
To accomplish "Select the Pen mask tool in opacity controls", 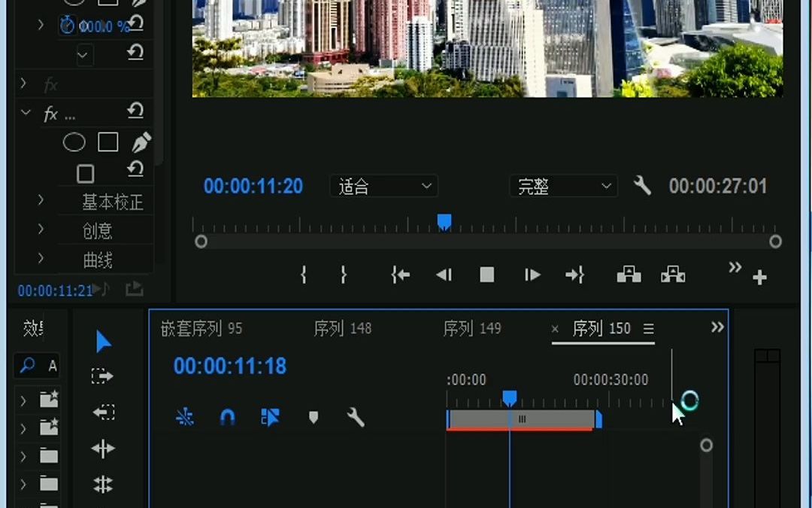I will [141, 141].
